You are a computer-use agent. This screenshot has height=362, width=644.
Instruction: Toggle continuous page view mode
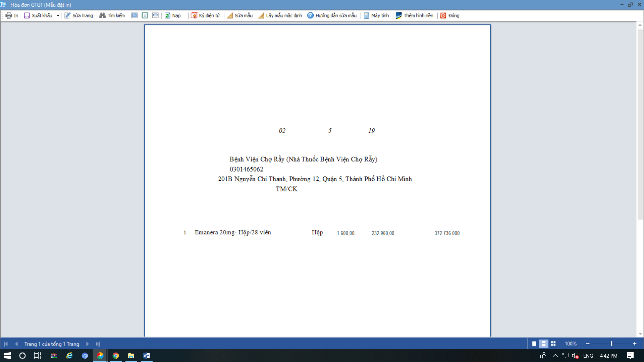(544, 344)
